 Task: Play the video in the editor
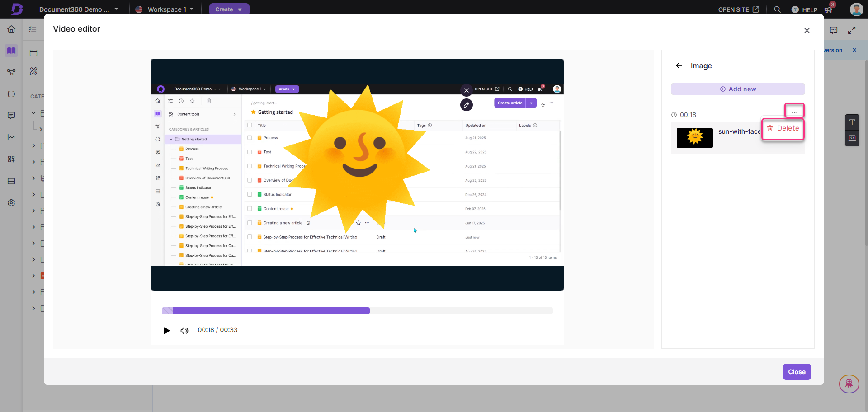(167, 331)
